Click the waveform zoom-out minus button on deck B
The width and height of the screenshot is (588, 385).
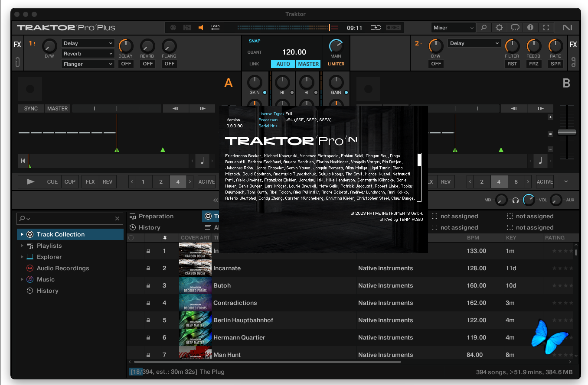click(551, 149)
